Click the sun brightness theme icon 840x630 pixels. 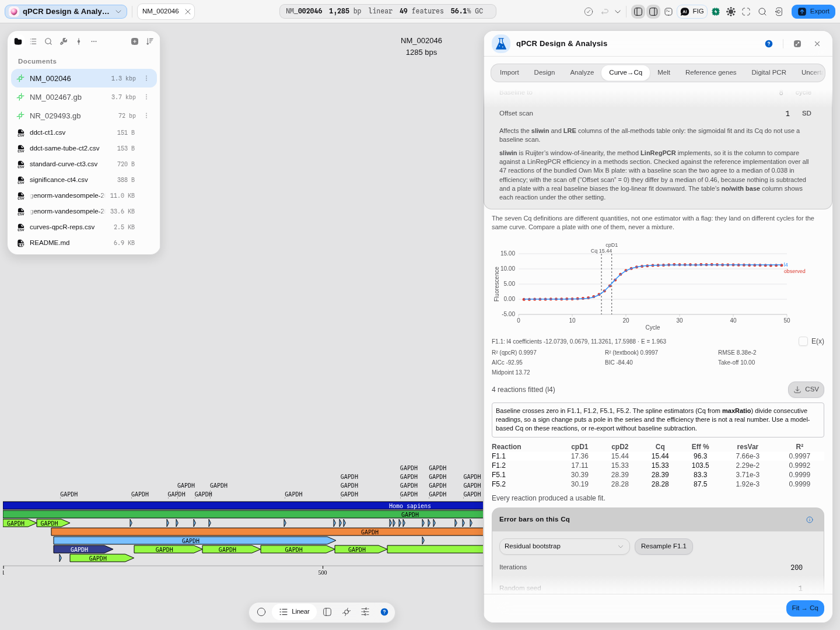tap(731, 12)
